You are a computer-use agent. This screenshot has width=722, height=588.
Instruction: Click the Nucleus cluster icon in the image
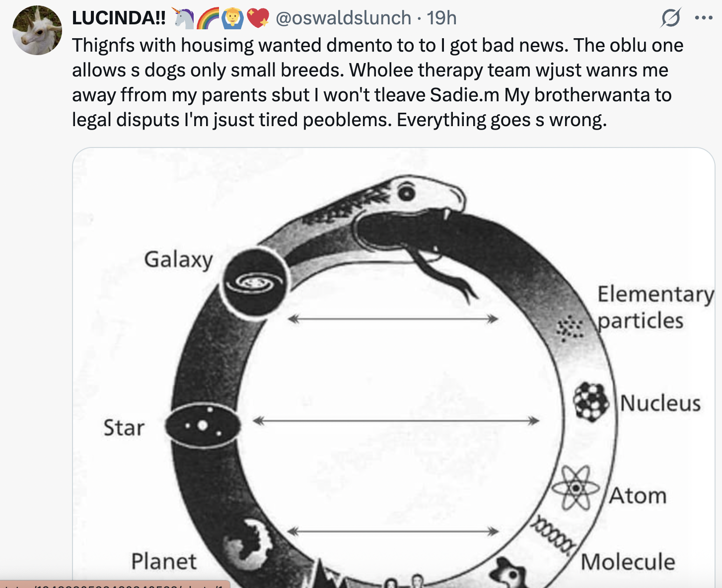tap(591, 402)
